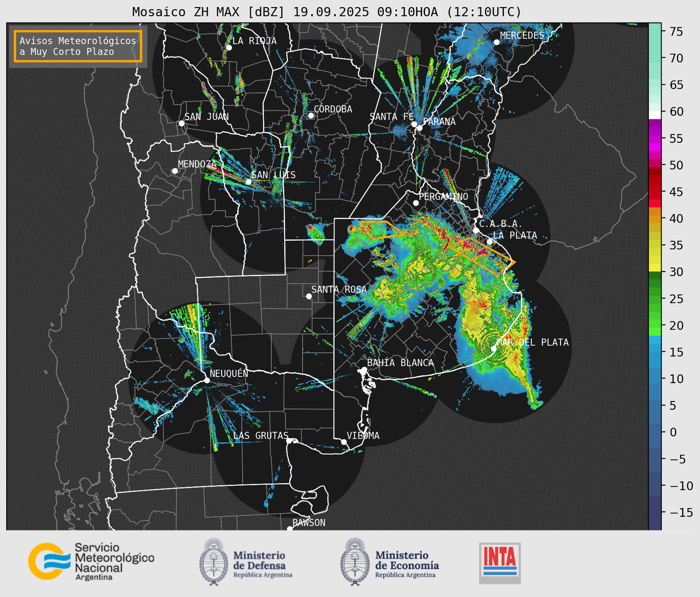Click the RAWSON city marker dot

click(x=290, y=528)
